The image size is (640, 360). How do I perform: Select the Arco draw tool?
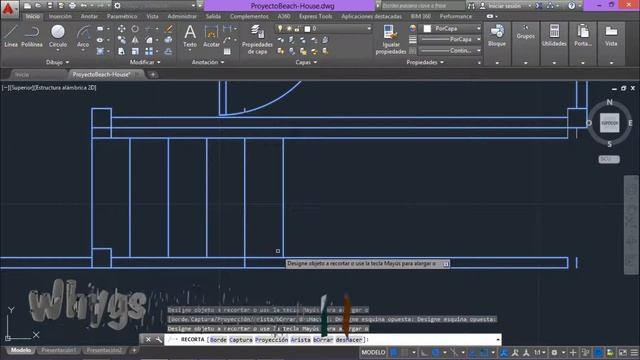[x=83, y=36]
